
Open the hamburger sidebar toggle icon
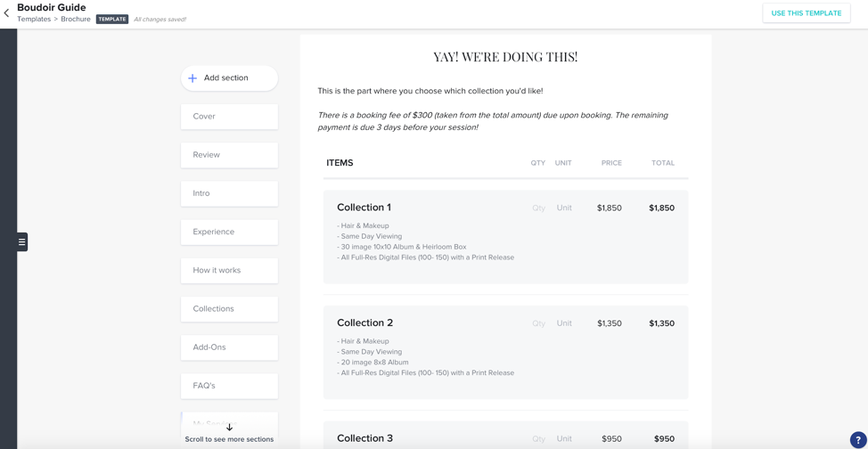[22, 242]
